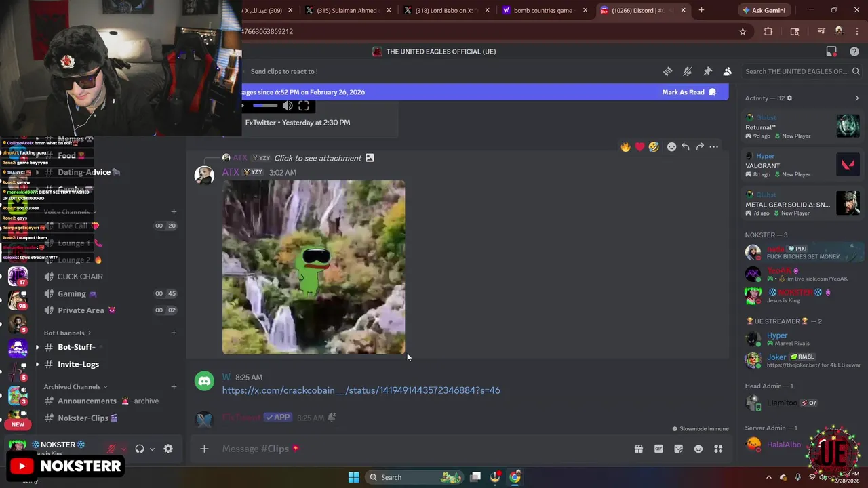Expand the Activity panel chevron
The width and height of the screenshot is (868, 488).
pyautogui.click(x=856, y=98)
